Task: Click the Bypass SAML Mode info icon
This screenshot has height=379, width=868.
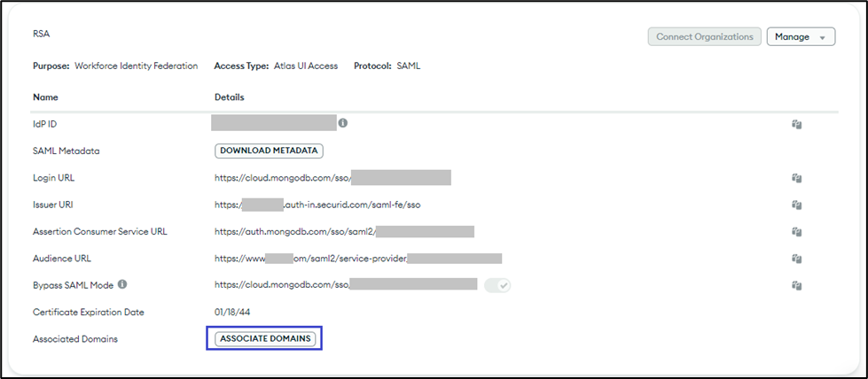Action: [122, 285]
